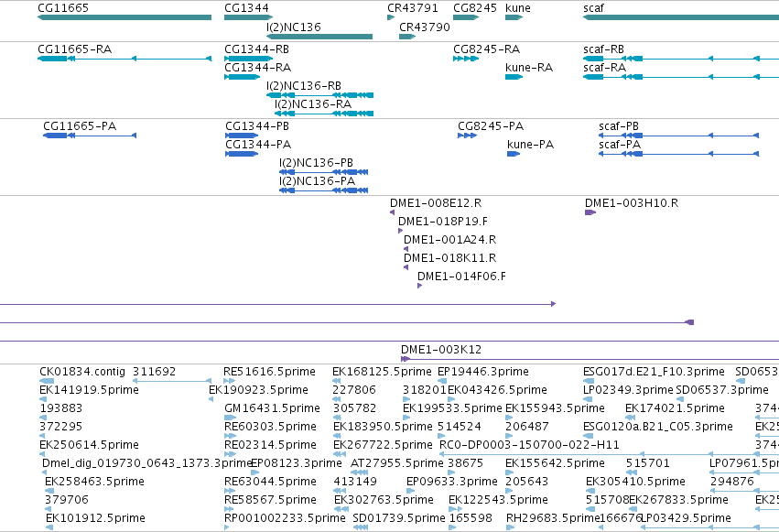779x532 pixels.
Task: Select the scaf-RB transcript label
Action: tap(603, 49)
